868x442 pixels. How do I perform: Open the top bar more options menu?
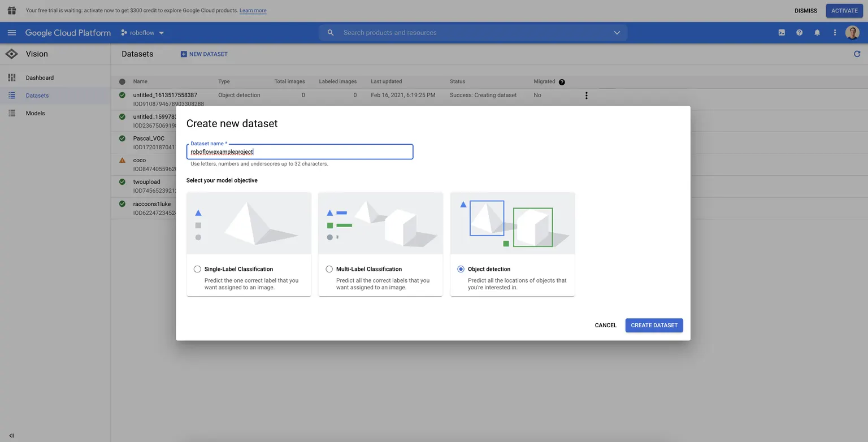[835, 33]
